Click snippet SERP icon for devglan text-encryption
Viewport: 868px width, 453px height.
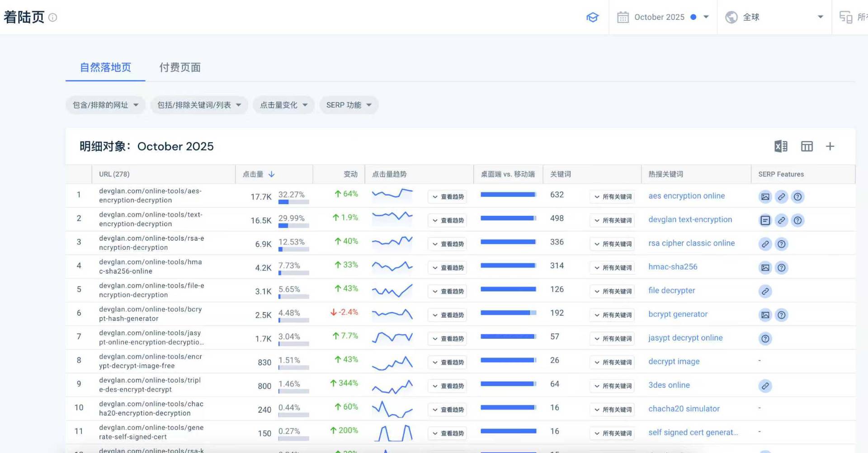click(765, 220)
